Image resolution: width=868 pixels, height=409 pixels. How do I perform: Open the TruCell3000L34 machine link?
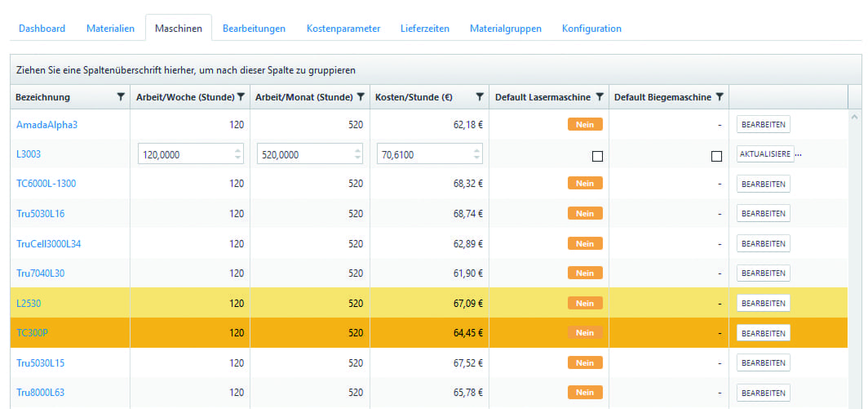click(49, 243)
